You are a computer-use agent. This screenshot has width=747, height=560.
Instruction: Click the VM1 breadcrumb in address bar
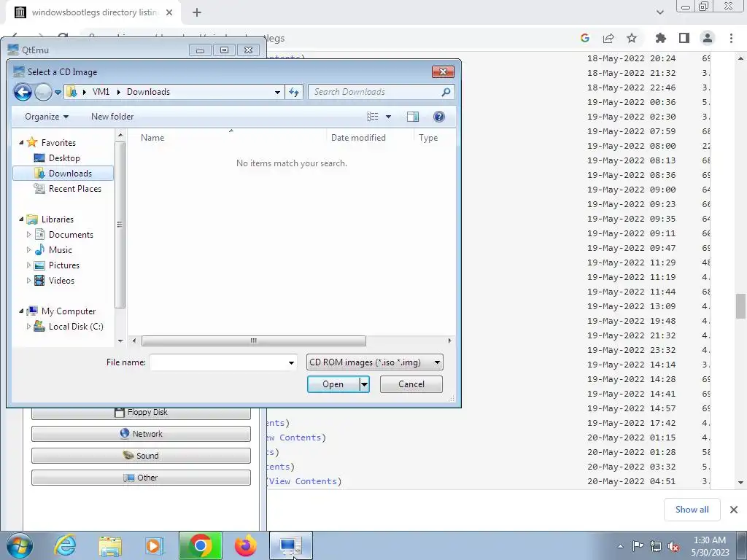click(x=101, y=92)
